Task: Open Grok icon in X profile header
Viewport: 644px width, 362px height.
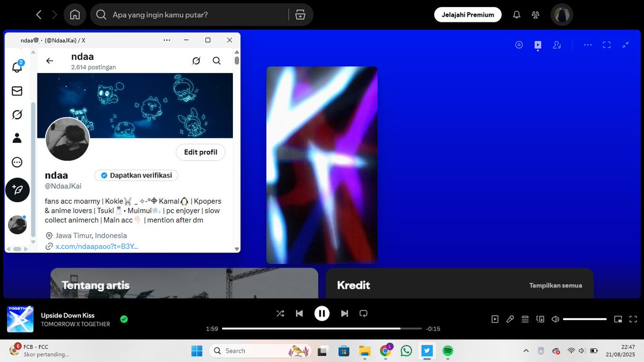Action: pos(196,61)
